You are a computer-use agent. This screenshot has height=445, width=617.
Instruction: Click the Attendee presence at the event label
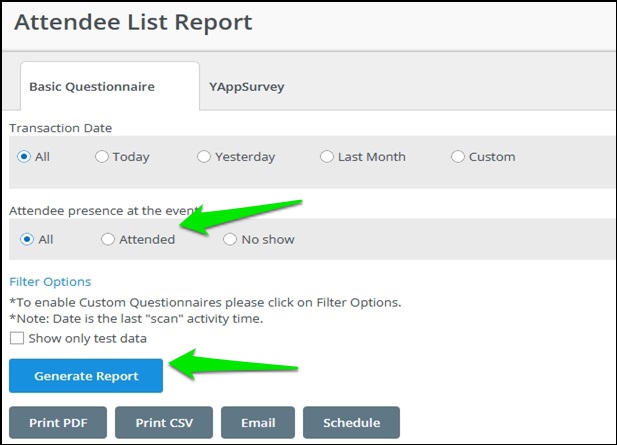(103, 211)
